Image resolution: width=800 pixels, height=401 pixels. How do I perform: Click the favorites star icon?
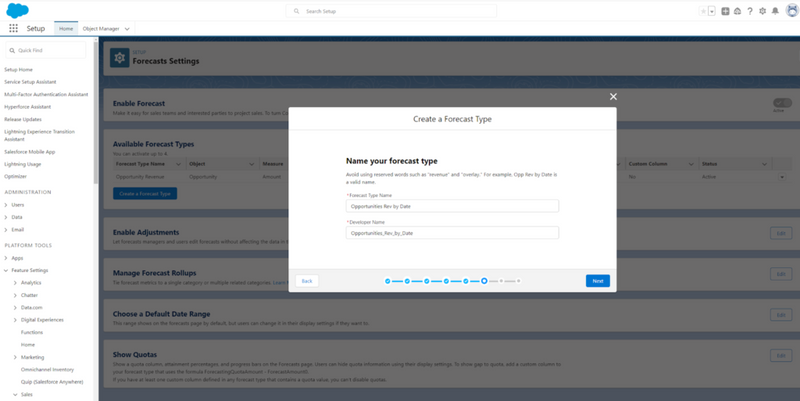tap(703, 11)
